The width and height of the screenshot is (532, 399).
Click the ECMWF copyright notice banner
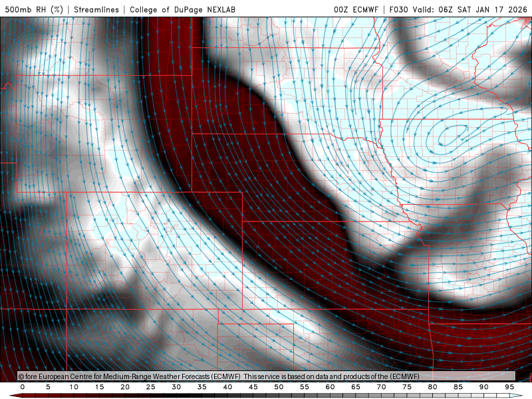click(x=267, y=376)
